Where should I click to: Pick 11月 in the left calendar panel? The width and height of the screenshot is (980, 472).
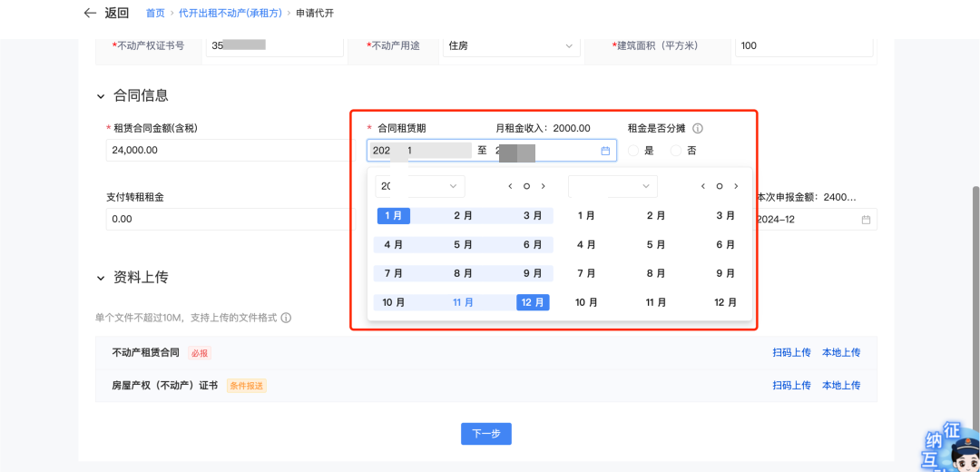coord(463,302)
